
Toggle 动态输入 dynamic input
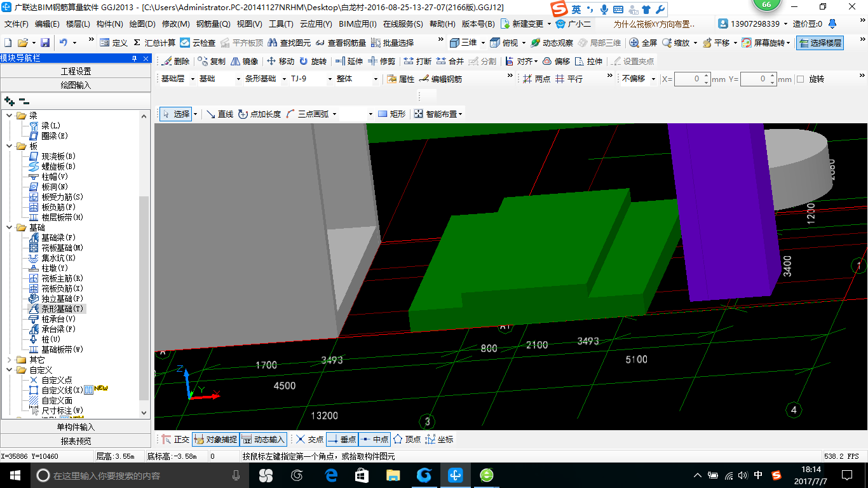pyautogui.click(x=263, y=439)
